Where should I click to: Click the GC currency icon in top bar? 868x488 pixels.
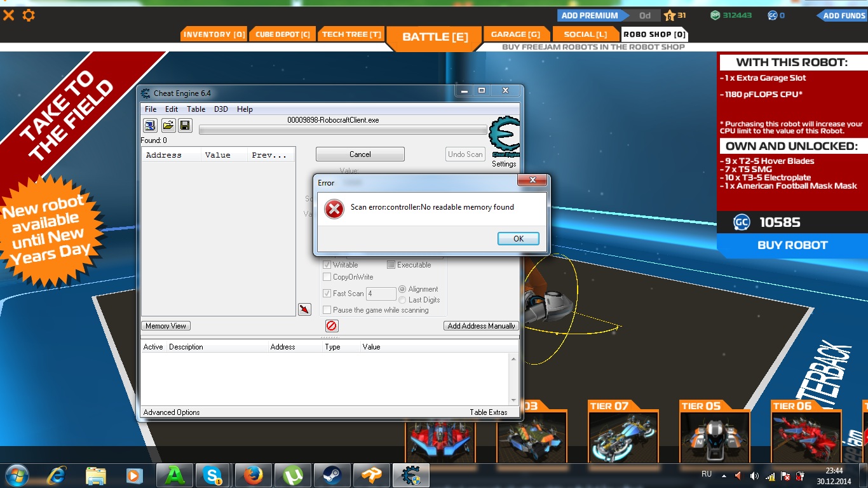point(773,15)
